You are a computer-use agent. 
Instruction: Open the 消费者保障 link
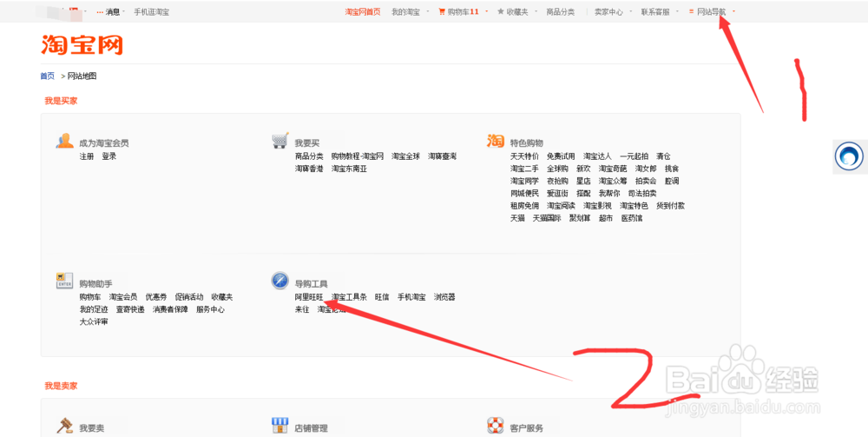[x=170, y=309]
